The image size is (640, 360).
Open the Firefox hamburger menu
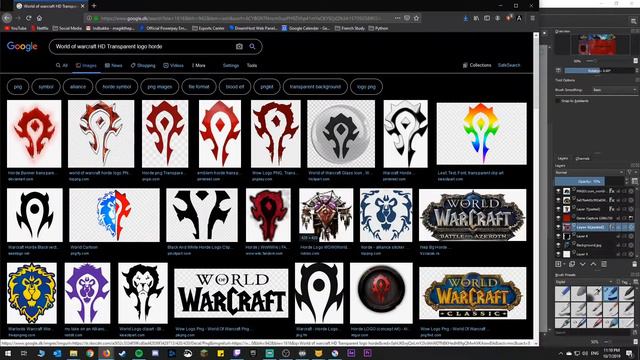[532, 18]
